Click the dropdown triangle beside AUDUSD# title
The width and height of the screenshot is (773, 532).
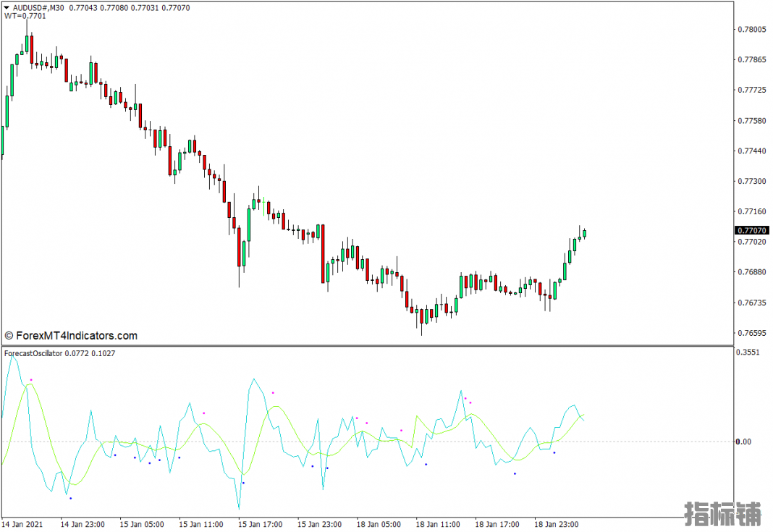[7, 7]
